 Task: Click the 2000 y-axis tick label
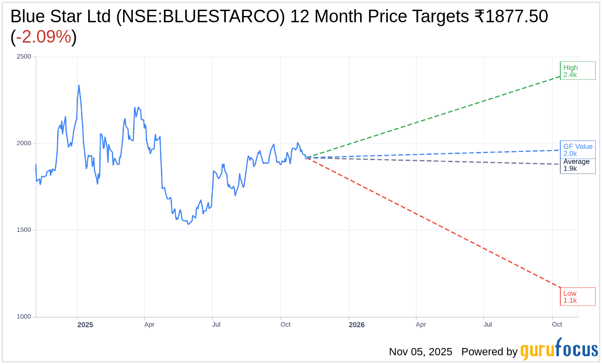(24, 143)
